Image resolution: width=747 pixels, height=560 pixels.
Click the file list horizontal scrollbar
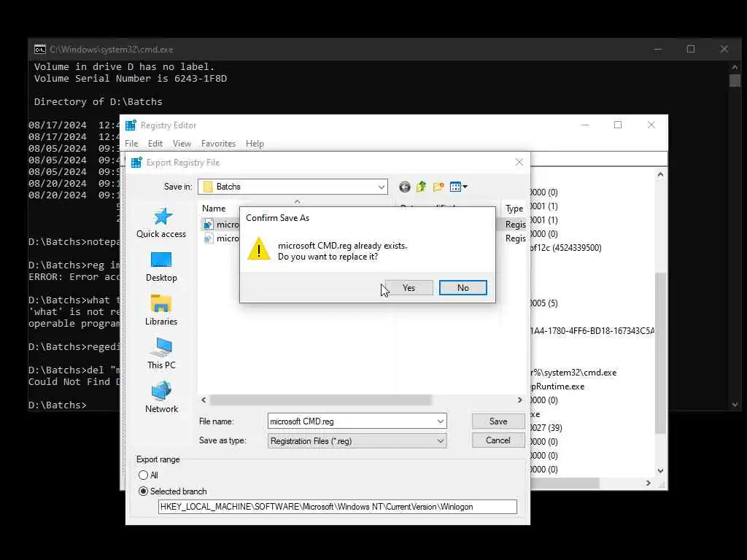tap(321, 400)
